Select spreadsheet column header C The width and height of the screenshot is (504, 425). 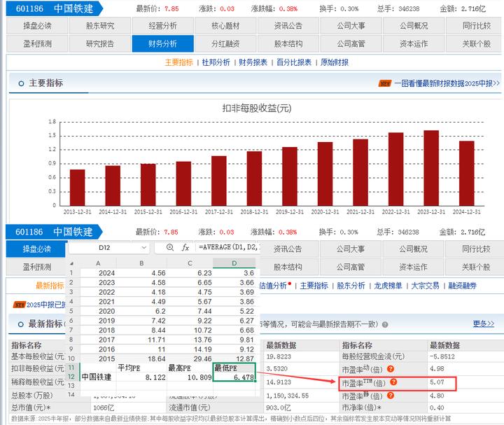coord(190,263)
